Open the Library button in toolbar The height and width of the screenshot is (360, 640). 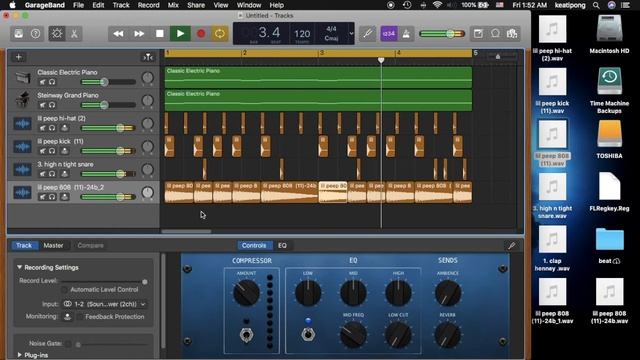(x=19, y=33)
